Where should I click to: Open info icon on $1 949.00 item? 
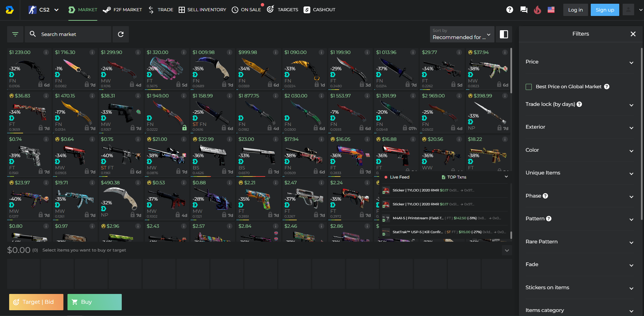click(184, 96)
